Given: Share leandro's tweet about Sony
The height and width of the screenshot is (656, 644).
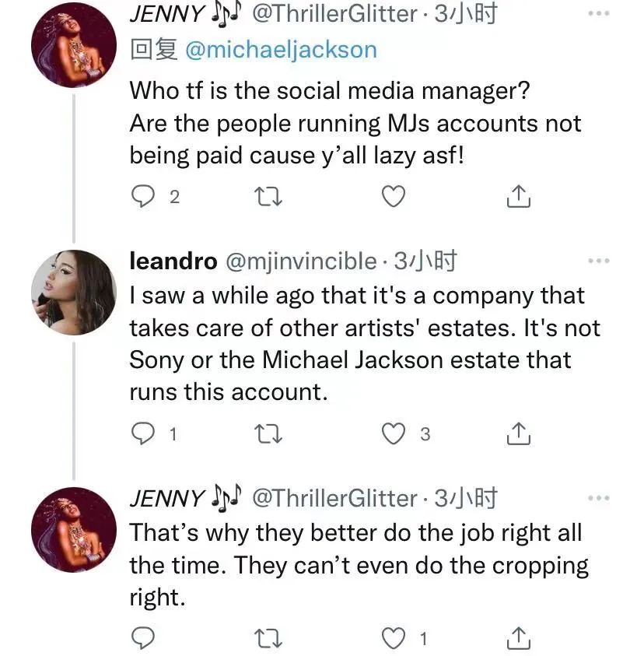Looking at the screenshot, I should pos(519,434).
